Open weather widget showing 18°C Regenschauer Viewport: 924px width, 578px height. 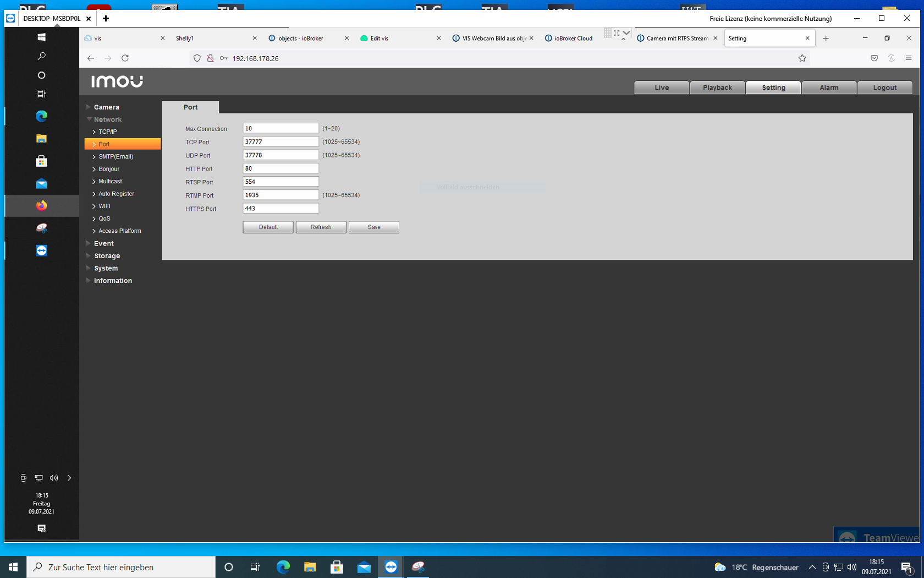pos(756,567)
